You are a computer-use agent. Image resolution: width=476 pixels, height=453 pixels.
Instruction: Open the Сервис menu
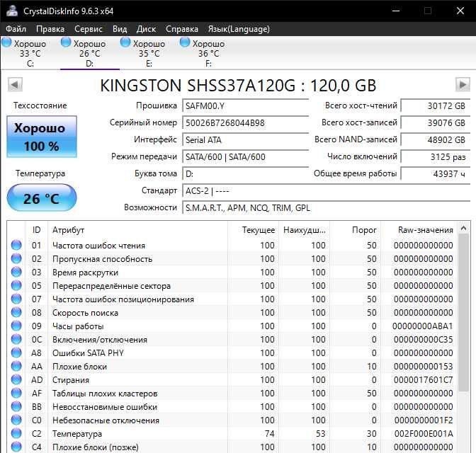(x=89, y=29)
